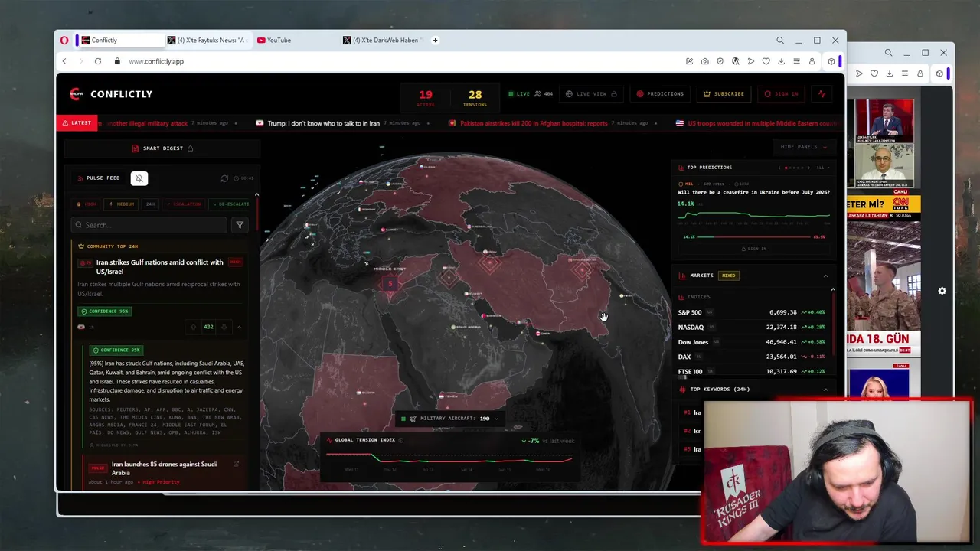This screenshot has width=980, height=551.
Task: Collapse the Markets panel
Action: 825,275
